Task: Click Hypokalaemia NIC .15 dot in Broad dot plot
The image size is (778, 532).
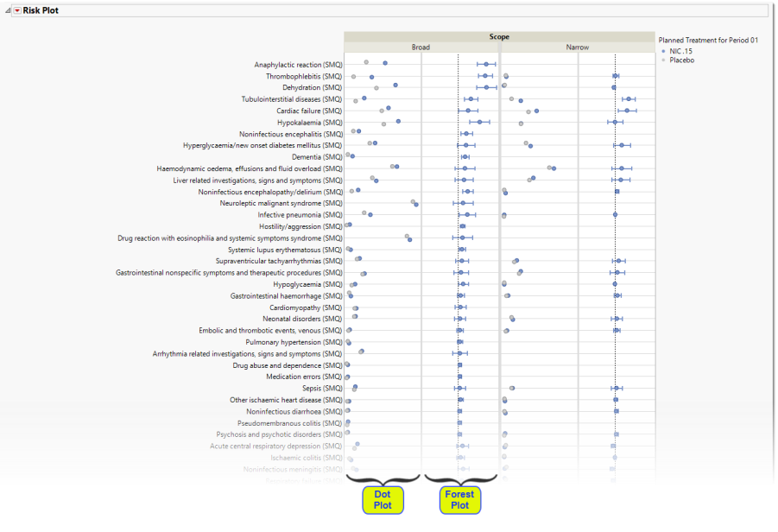Action: click(398, 121)
